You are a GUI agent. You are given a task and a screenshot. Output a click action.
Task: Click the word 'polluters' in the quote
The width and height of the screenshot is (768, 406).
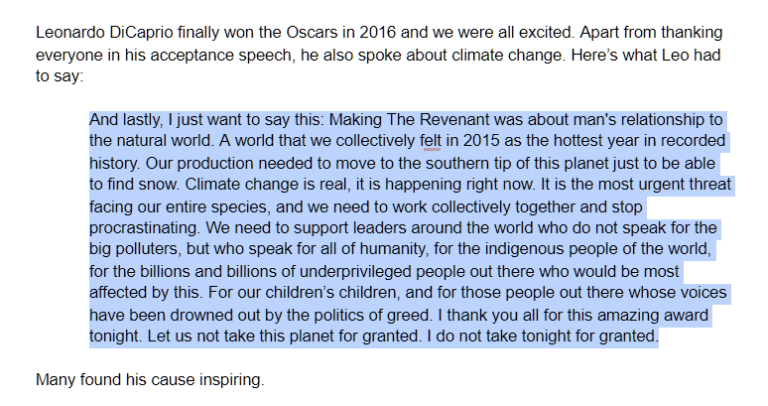click(148, 249)
